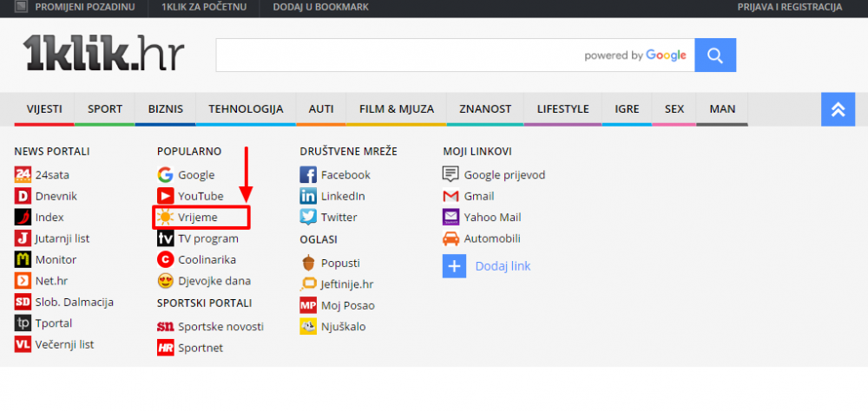The width and height of the screenshot is (868, 411).
Task: Click the Index chili pepper icon
Action: [x=23, y=218]
